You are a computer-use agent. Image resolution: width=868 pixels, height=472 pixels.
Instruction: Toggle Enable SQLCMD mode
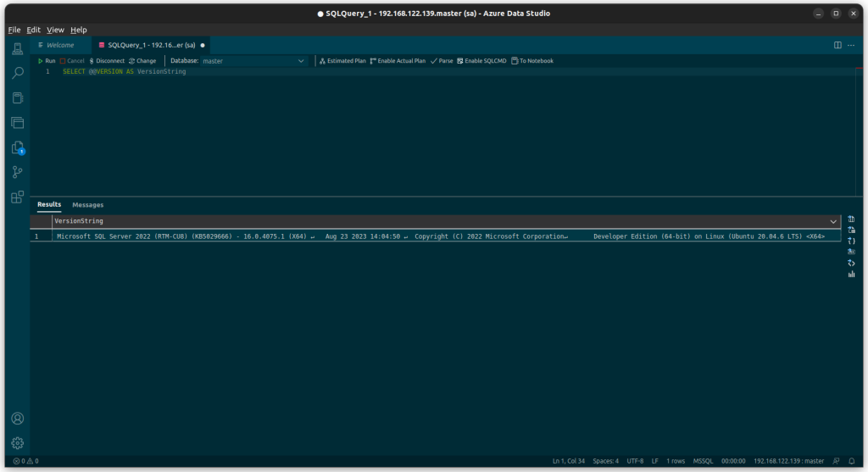(481, 61)
